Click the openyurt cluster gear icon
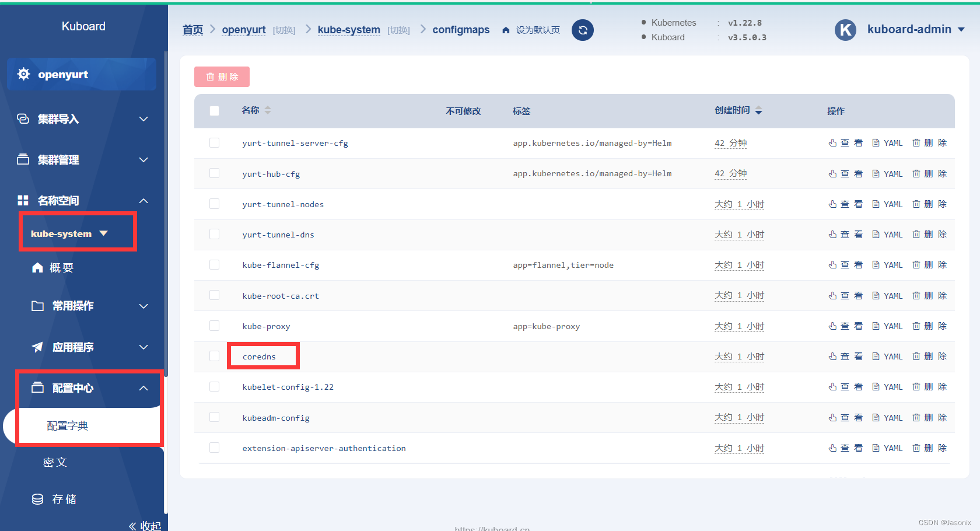 coord(23,74)
